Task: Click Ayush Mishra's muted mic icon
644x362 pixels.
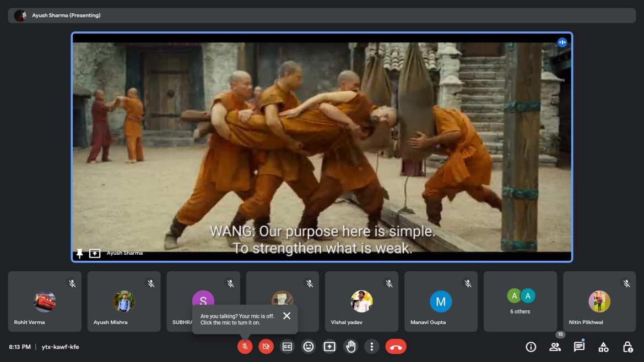Action: pos(151,283)
